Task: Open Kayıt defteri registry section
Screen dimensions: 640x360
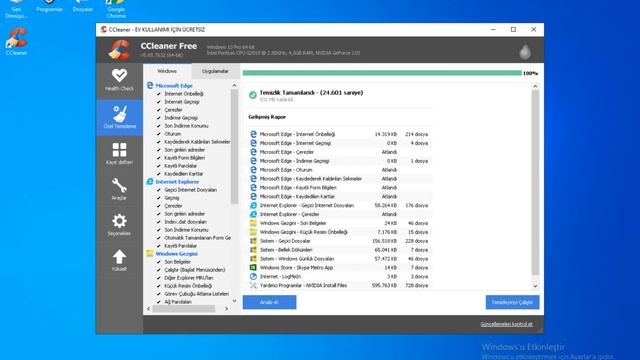Action: pos(119,153)
